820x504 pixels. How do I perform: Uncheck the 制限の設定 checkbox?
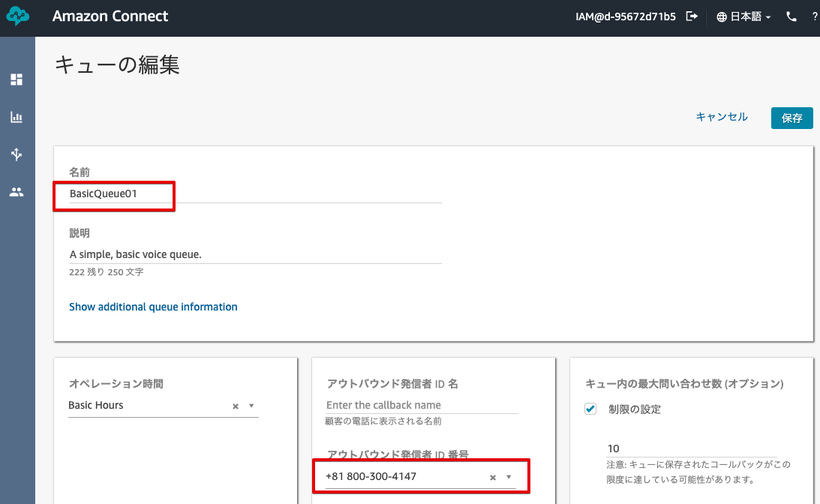590,409
